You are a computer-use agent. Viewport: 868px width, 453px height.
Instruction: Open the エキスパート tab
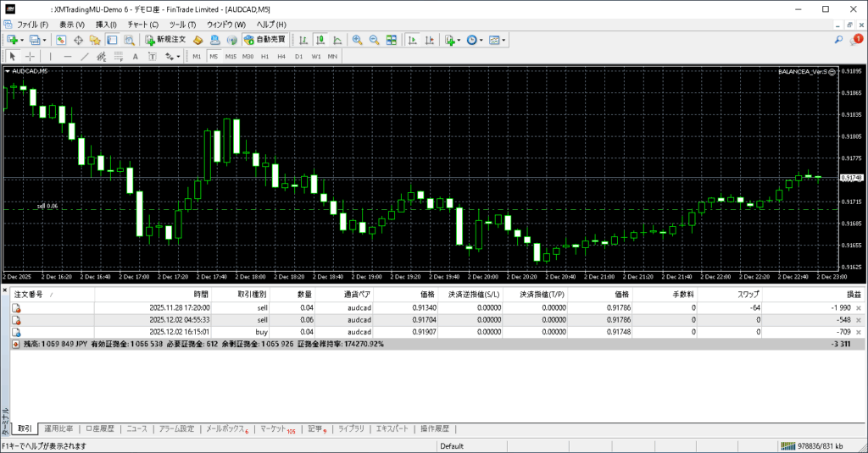pos(392,429)
